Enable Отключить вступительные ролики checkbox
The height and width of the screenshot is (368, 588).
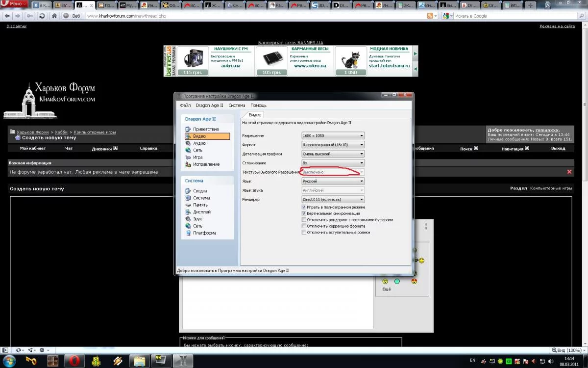(x=304, y=233)
